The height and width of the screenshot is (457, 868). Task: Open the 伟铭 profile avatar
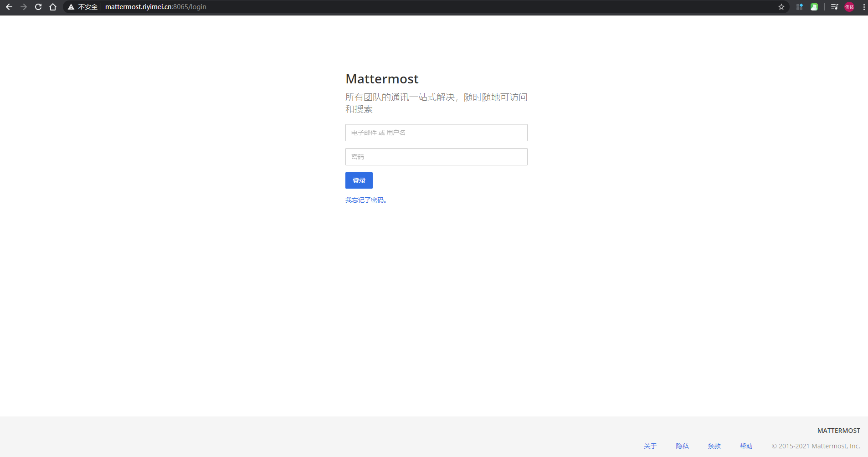coord(849,7)
